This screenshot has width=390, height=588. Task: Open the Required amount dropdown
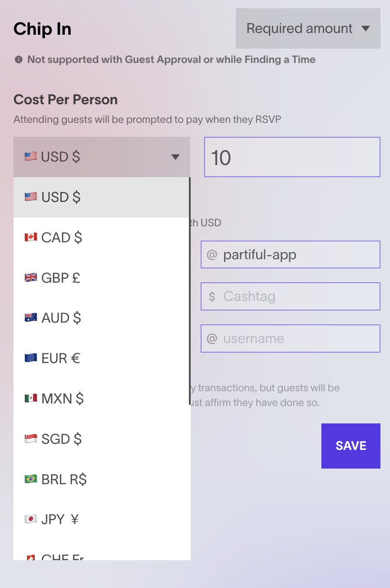[x=308, y=28]
